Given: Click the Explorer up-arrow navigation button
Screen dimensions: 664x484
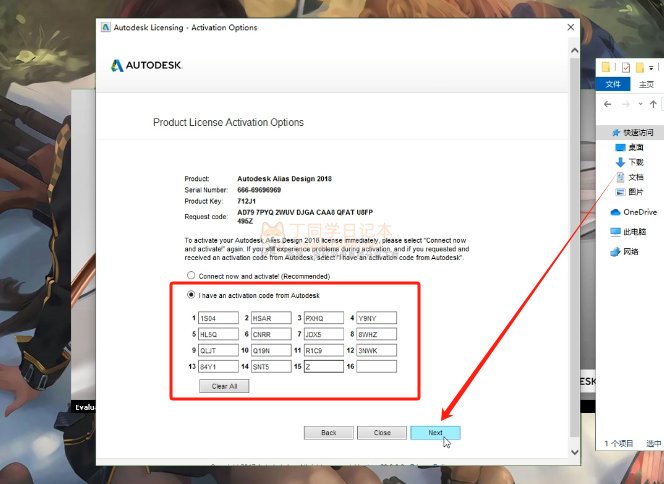Looking at the screenshot, I should click(654, 104).
